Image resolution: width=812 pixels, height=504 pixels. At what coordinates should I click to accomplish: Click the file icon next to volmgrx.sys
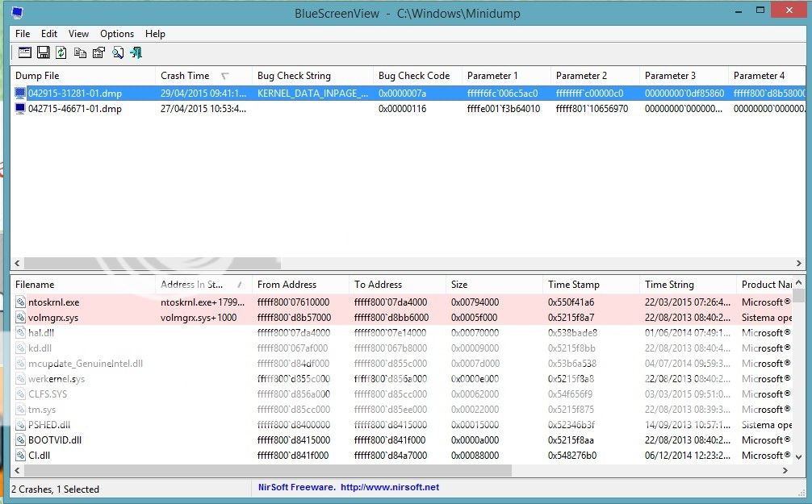point(20,316)
